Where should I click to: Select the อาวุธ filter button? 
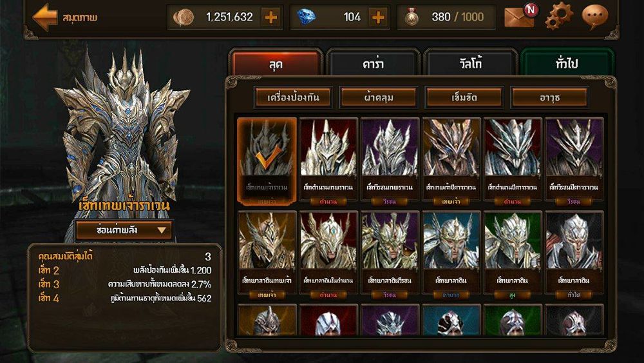(x=549, y=97)
